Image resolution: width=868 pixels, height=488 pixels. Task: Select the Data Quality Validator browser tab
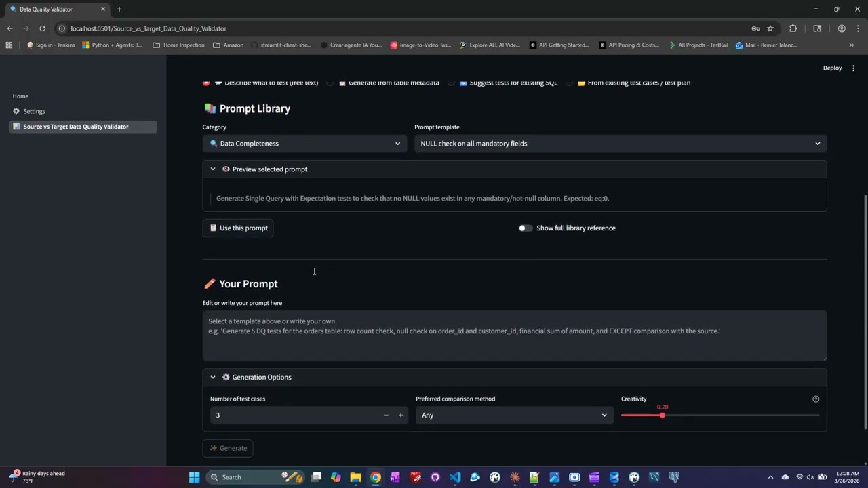[x=57, y=9]
